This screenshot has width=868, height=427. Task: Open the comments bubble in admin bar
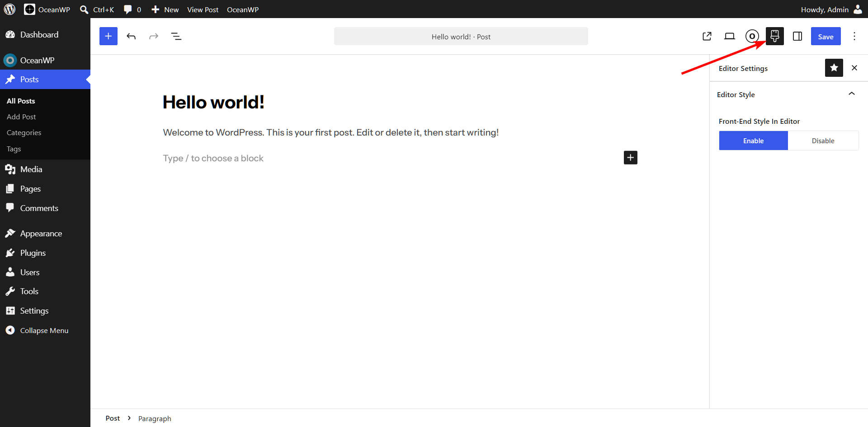click(x=132, y=9)
